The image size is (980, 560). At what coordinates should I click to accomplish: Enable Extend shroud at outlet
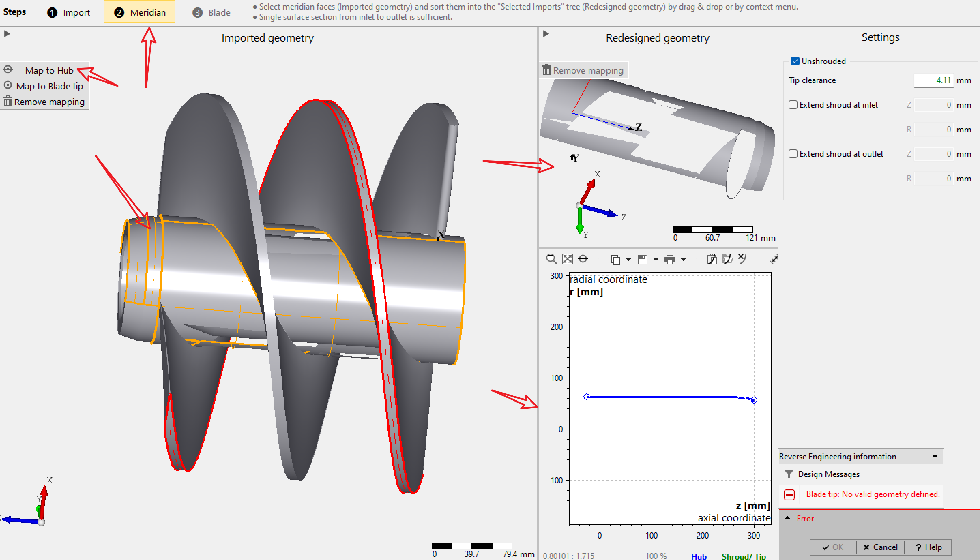click(x=793, y=154)
